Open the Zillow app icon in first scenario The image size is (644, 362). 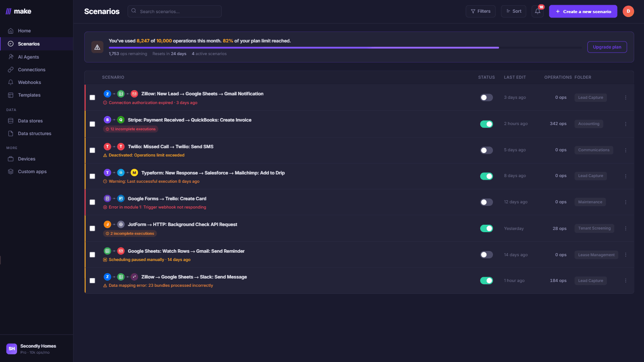click(x=107, y=94)
